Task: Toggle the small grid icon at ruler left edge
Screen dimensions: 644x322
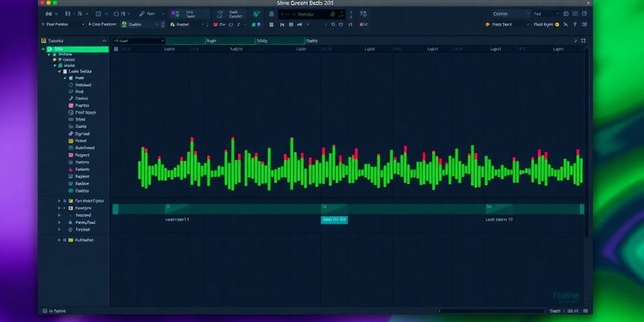Action: (x=116, y=48)
